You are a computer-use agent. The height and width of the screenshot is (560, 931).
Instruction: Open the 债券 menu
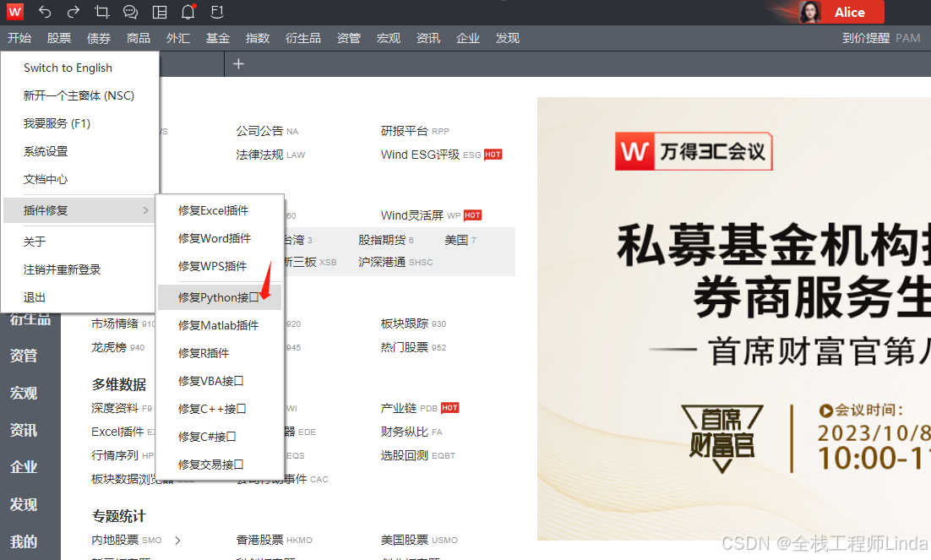[x=99, y=38]
